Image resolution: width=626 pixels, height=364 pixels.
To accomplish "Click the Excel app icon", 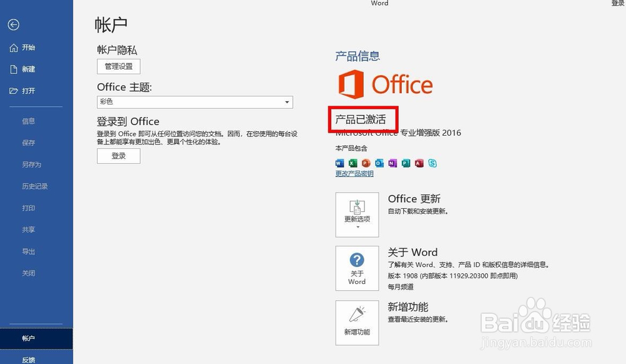I will pyautogui.click(x=353, y=163).
